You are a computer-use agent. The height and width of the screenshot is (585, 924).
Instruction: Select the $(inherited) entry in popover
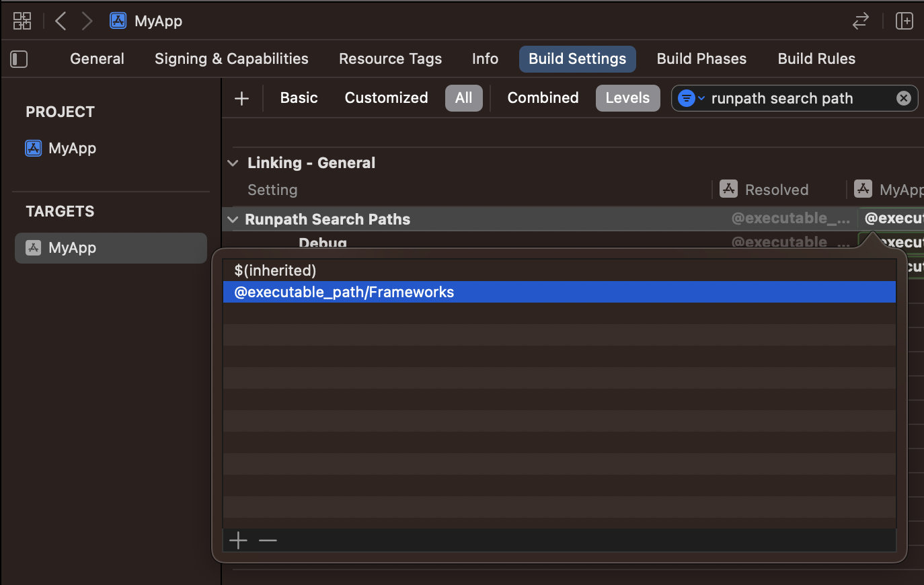click(x=560, y=270)
